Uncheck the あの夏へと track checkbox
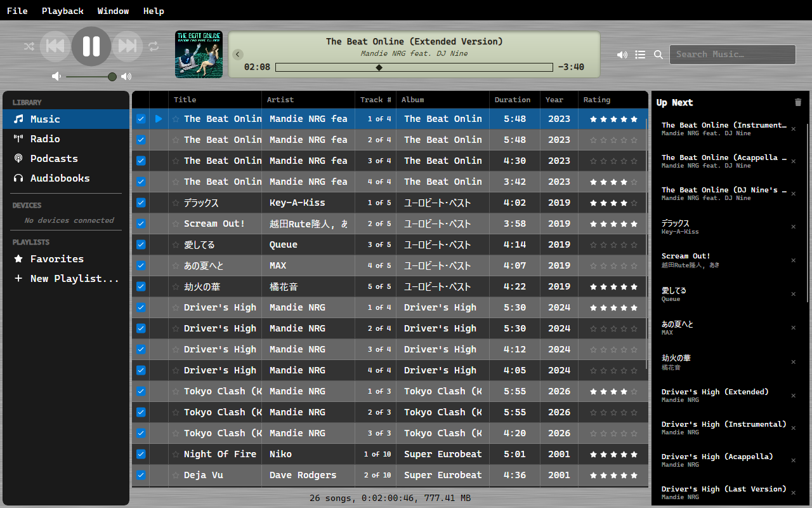 click(x=141, y=265)
